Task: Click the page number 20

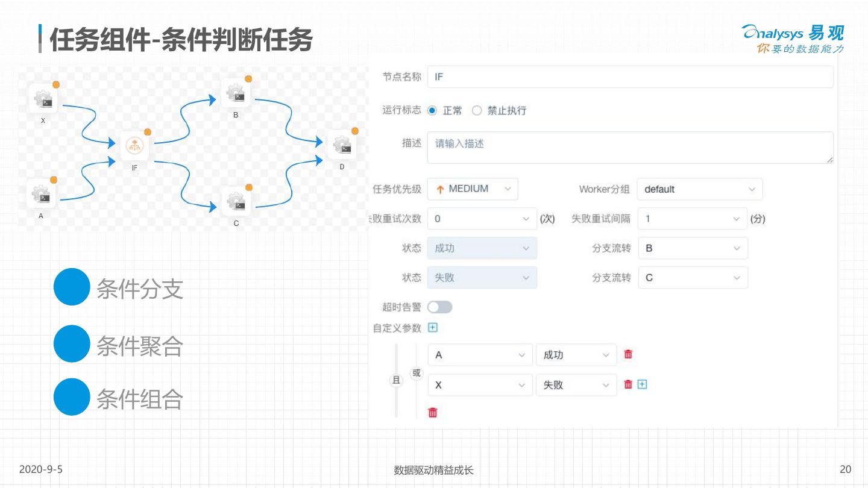Action: (x=845, y=469)
